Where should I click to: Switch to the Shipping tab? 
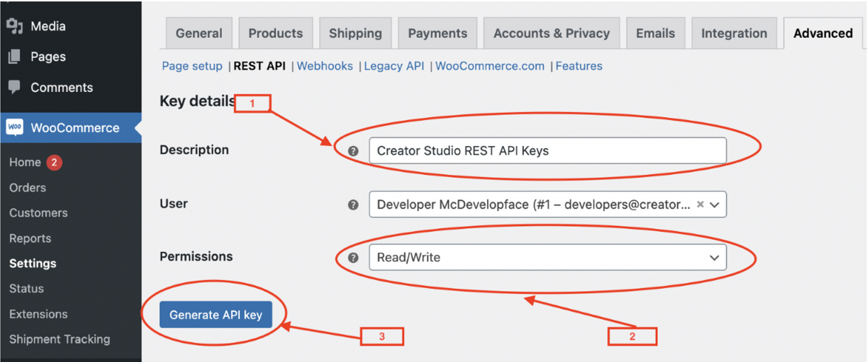tap(355, 33)
